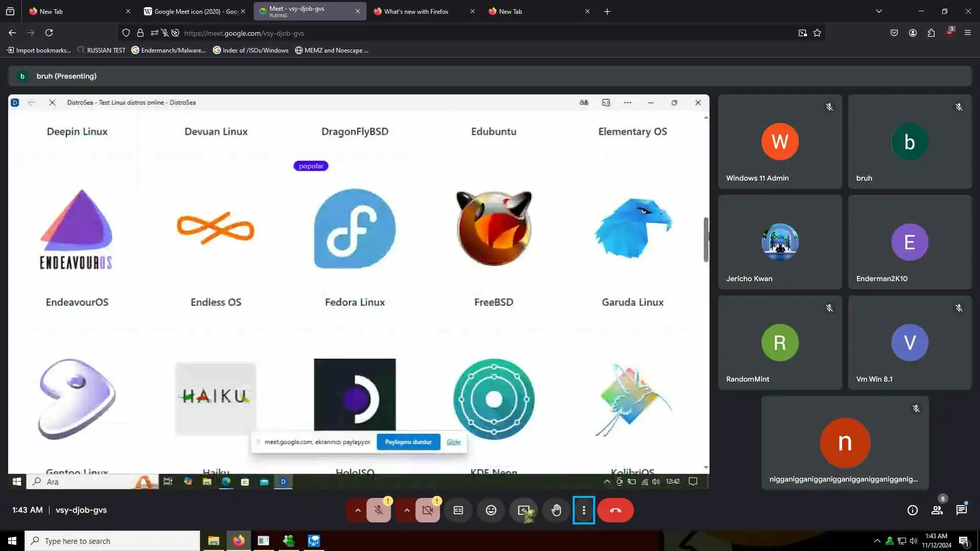Click Firefox icon in Windows taskbar
Screen dimensions: 980x551
coord(238,541)
